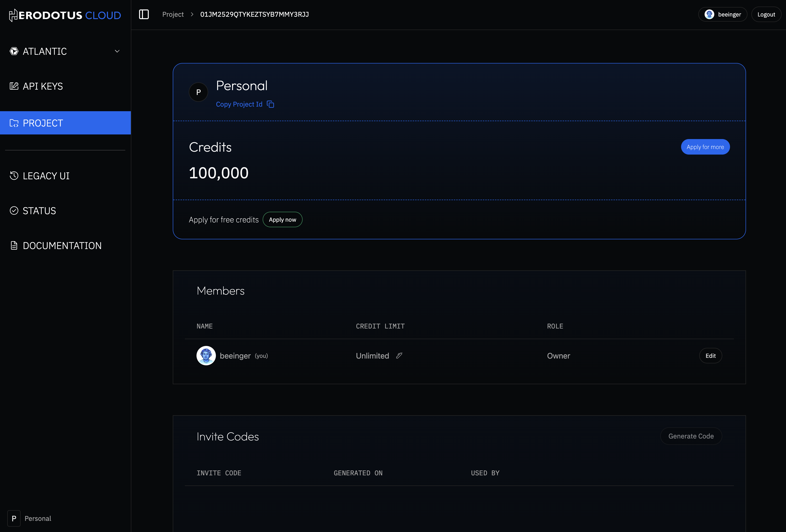The height and width of the screenshot is (532, 786).
Task: Click the Herodotus Cloud logo
Action: (x=65, y=15)
